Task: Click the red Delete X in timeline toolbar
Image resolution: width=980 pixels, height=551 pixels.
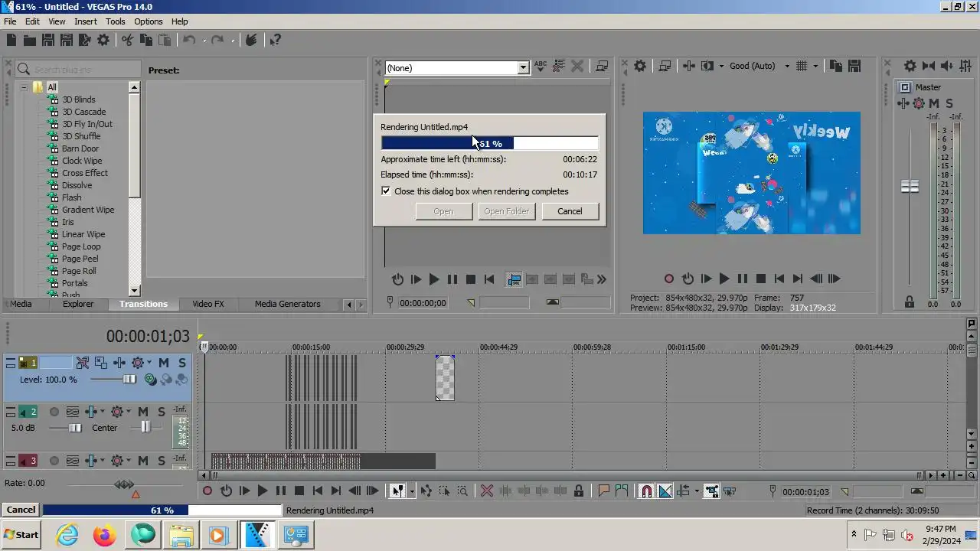Action: (487, 491)
